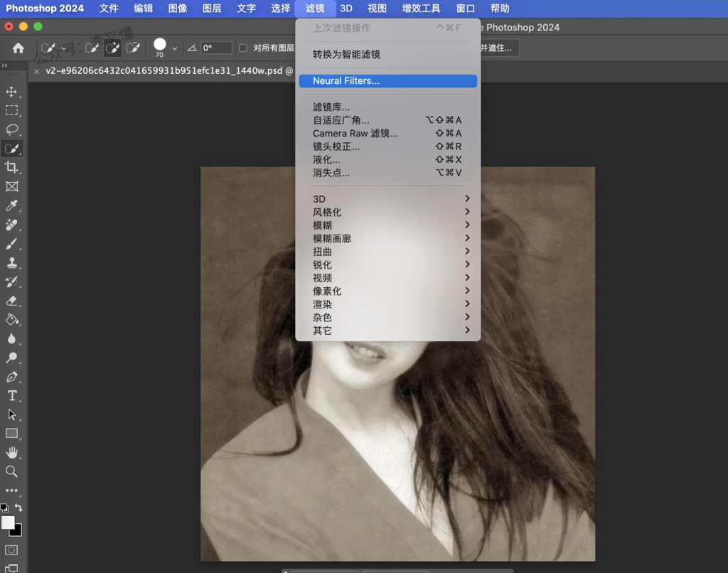Click the brush angle input field
This screenshot has height=573, width=728.
click(x=216, y=48)
